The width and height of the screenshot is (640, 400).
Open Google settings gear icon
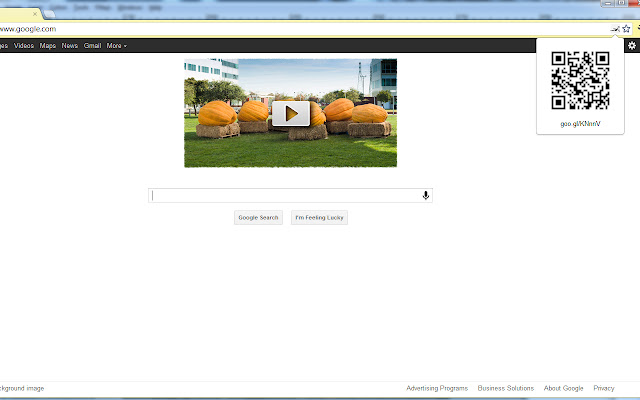click(631, 46)
